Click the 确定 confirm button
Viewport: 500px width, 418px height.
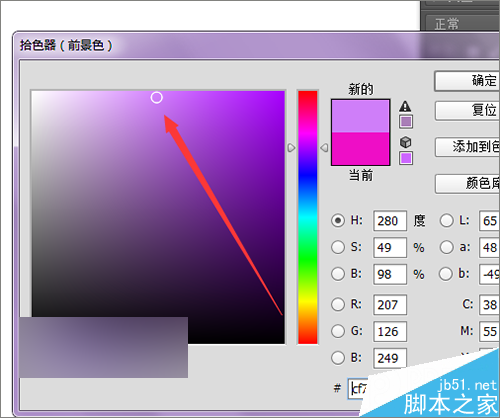[467, 81]
